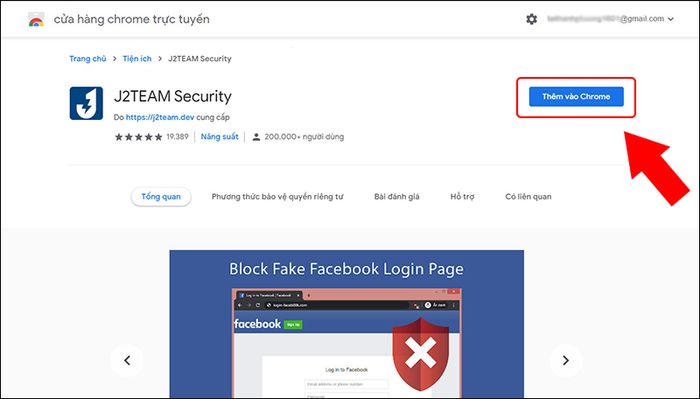Click the Chrome Web Store rainbow logo

(x=36, y=20)
